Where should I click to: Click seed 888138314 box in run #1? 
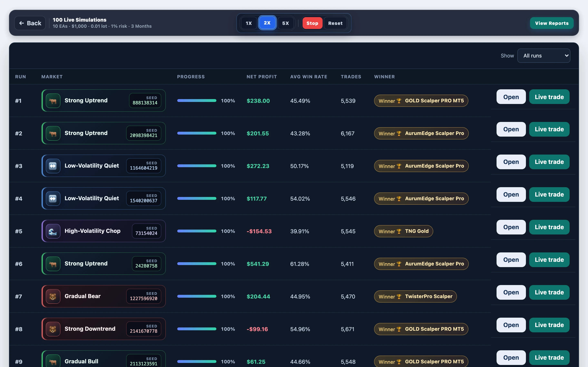point(145,101)
